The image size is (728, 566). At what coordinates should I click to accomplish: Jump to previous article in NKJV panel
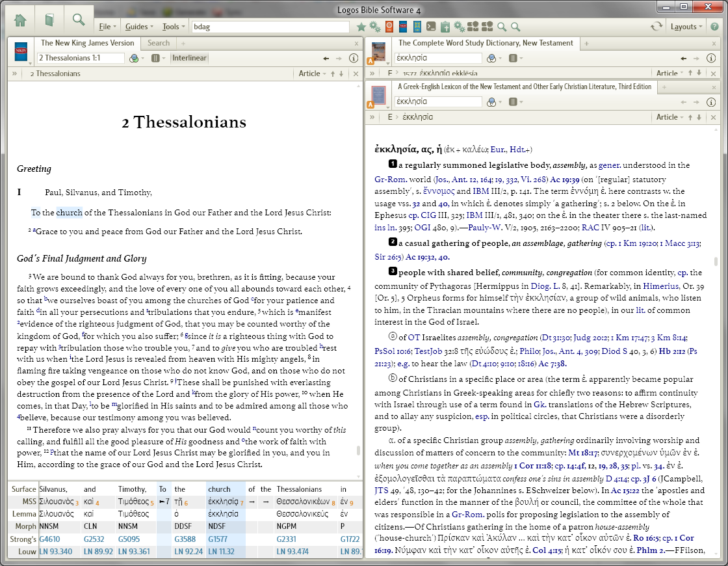[x=332, y=74]
